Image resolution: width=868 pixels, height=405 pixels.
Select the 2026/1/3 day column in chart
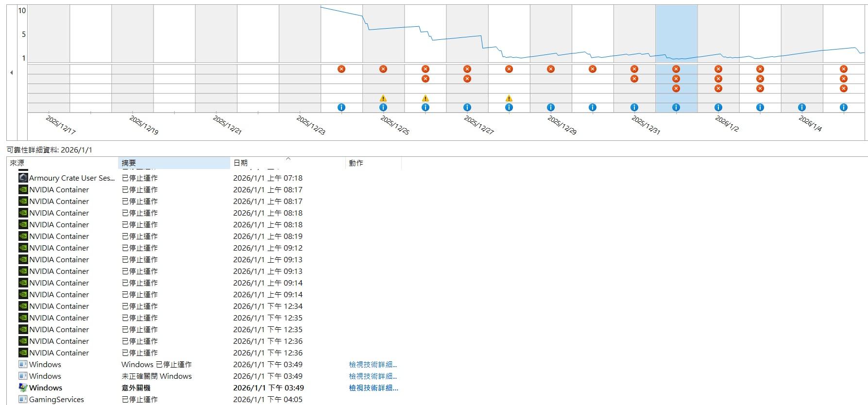[760, 34]
